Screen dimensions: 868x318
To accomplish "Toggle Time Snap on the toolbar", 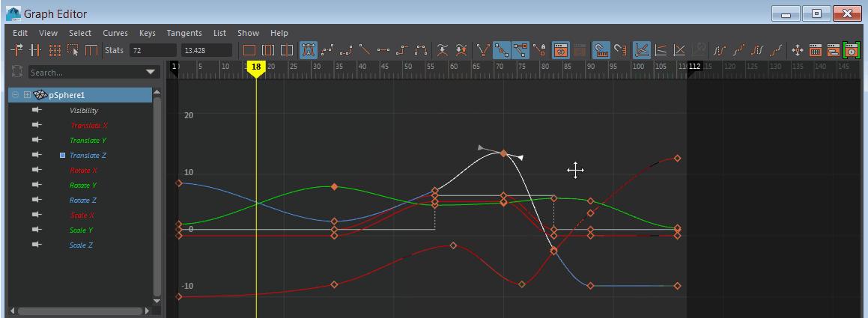I will pyautogui.click(x=601, y=51).
